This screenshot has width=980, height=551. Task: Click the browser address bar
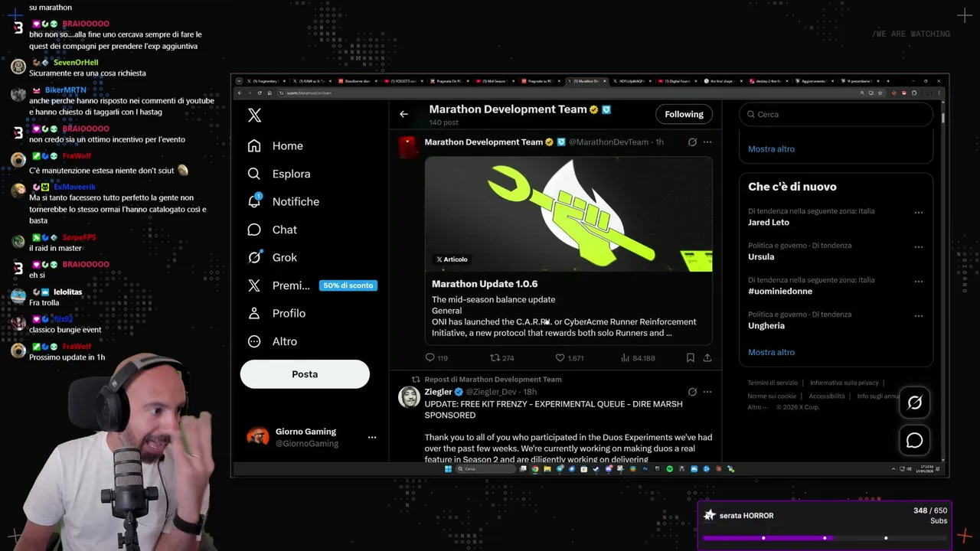[x=567, y=93]
